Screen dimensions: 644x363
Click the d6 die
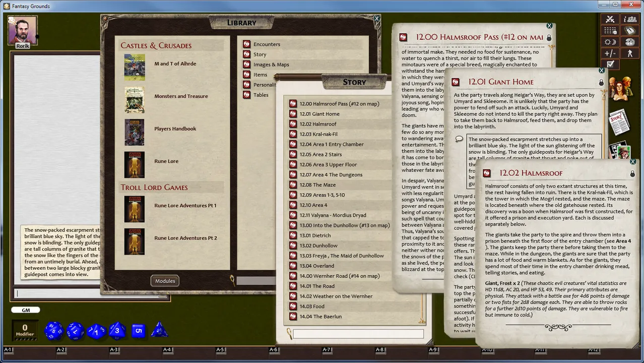[138, 331]
